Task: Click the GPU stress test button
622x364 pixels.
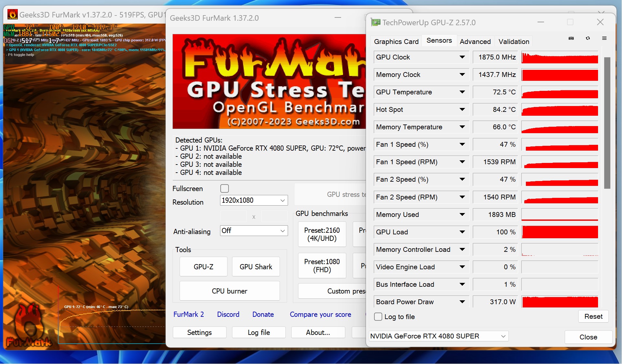Action: [x=330, y=194]
